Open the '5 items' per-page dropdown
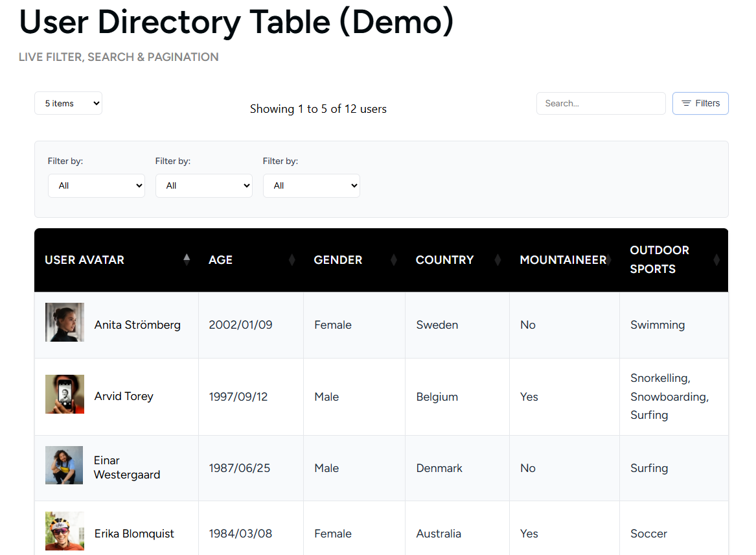 point(68,102)
